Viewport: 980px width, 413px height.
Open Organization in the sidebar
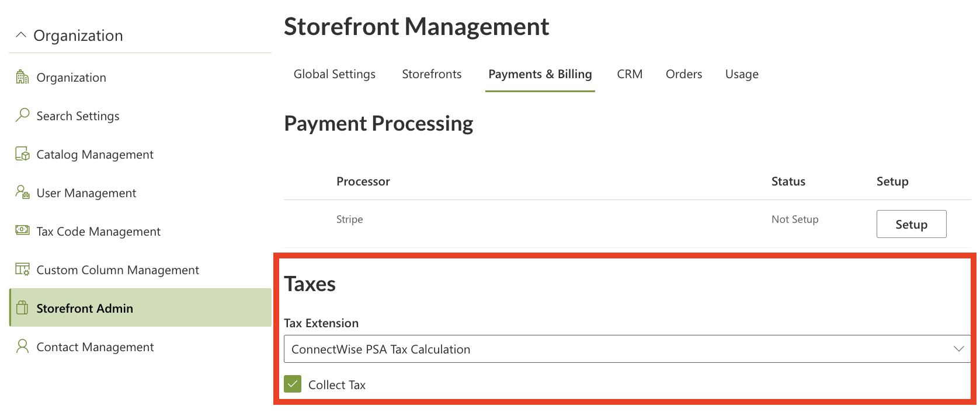click(140, 77)
